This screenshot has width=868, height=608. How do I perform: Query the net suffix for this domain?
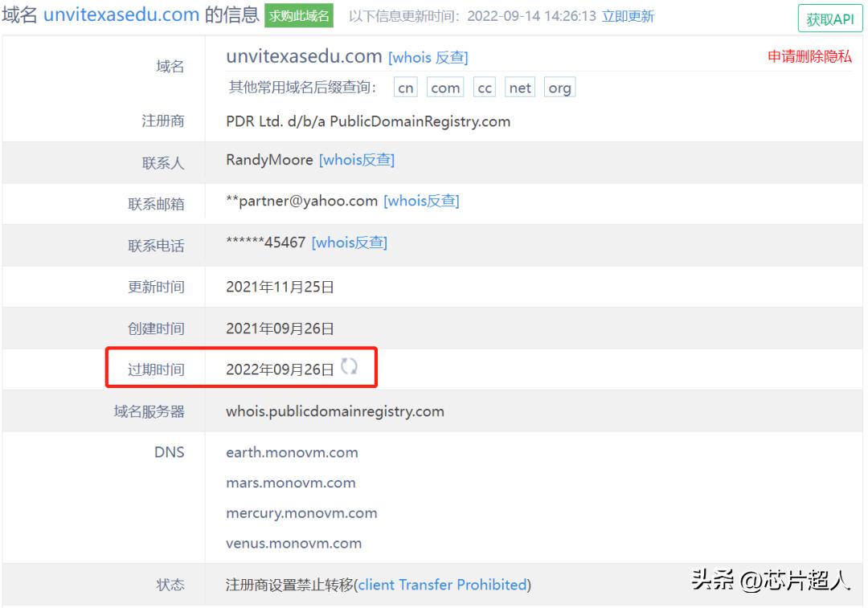(x=519, y=87)
